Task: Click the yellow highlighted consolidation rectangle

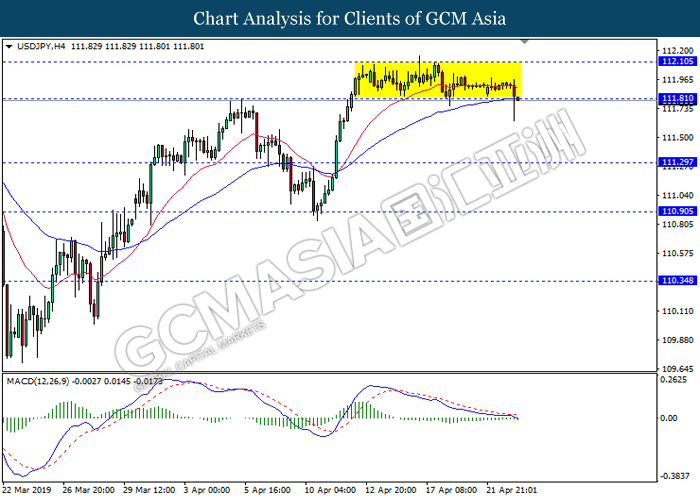Action: (438, 80)
